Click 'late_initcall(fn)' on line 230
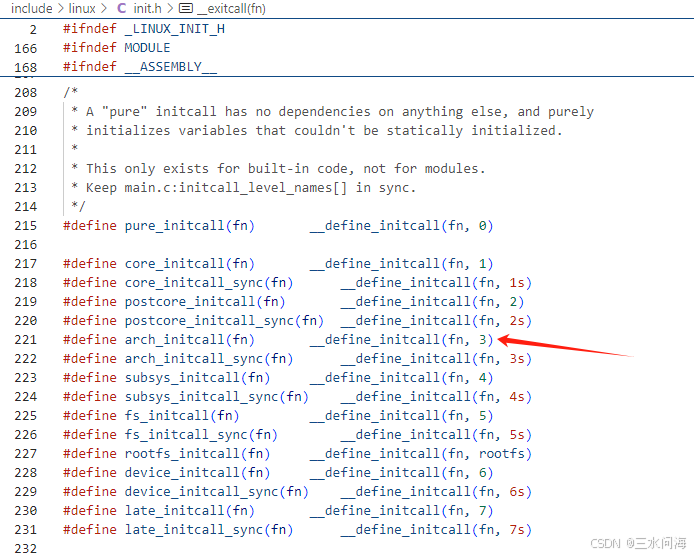Screen dimensions: 694x557 (189, 511)
